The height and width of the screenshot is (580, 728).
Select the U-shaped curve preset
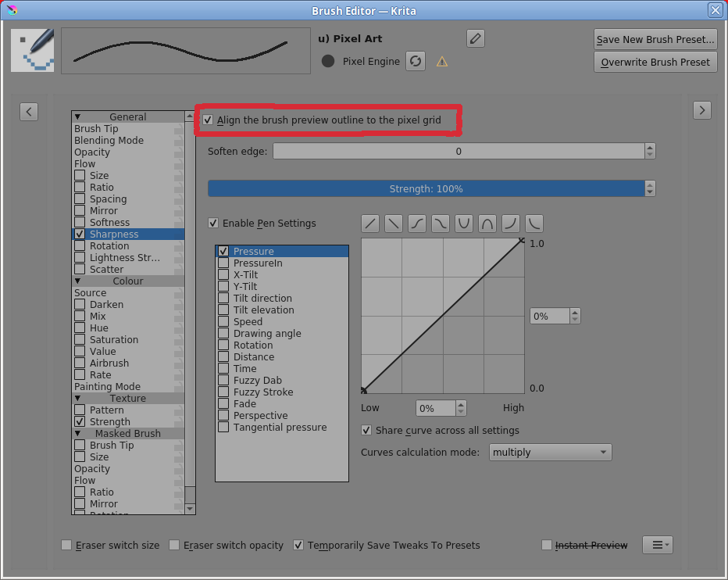(x=464, y=224)
